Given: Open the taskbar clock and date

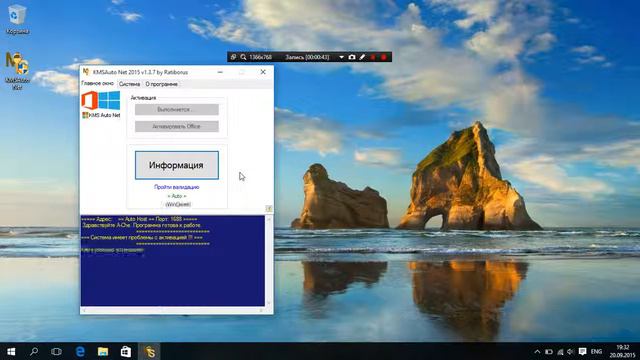Looking at the screenshot, I should (622, 351).
